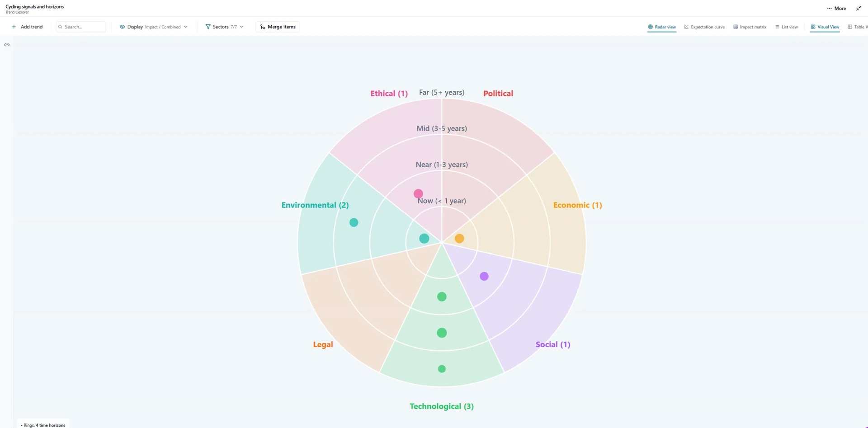Click the Rings: 4 time horizons status
868x428 pixels.
[x=43, y=425]
